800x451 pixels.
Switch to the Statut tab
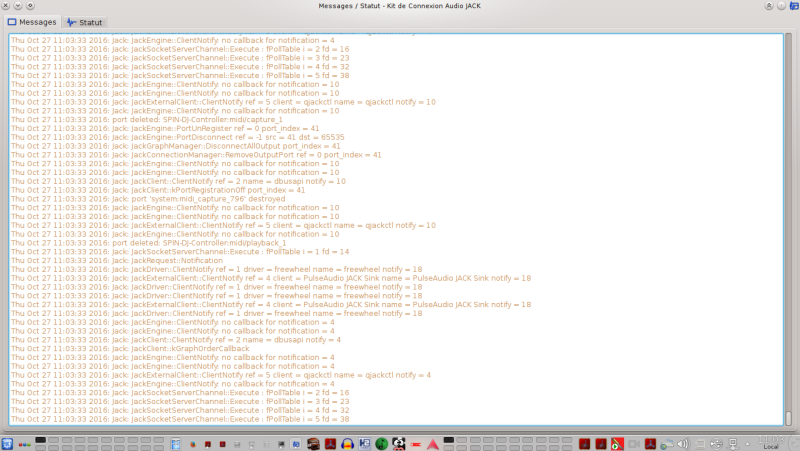point(85,22)
